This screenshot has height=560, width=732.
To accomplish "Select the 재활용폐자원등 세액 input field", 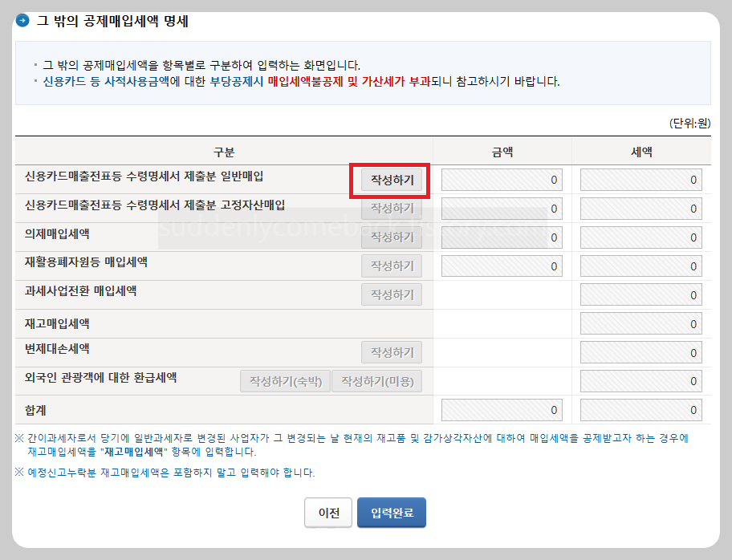I will click(640, 266).
